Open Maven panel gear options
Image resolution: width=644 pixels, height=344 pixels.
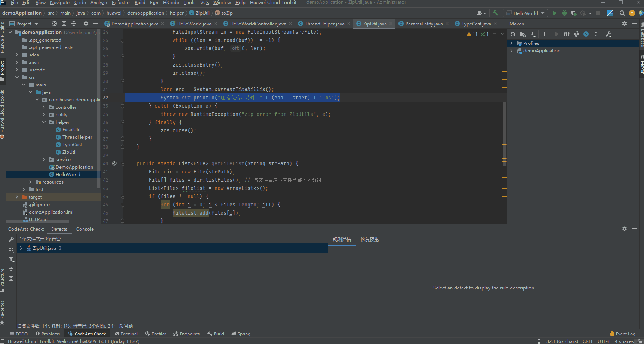[625, 24]
